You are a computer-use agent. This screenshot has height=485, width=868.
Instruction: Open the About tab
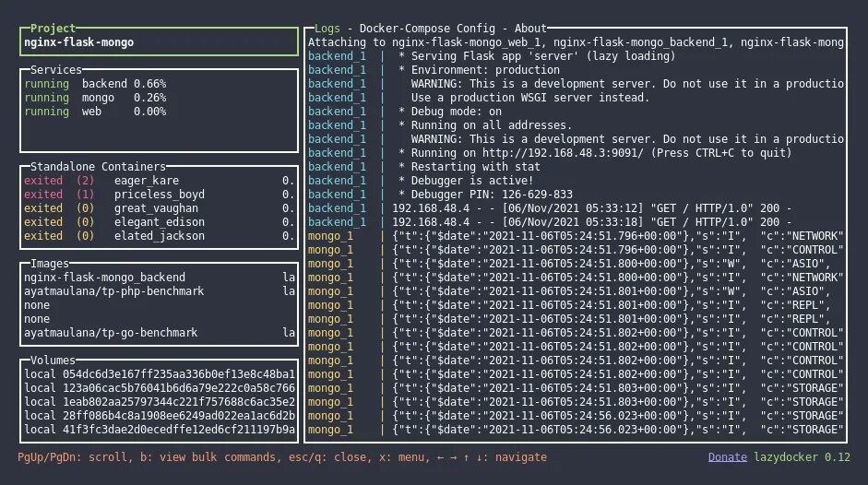[x=530, y=29]
